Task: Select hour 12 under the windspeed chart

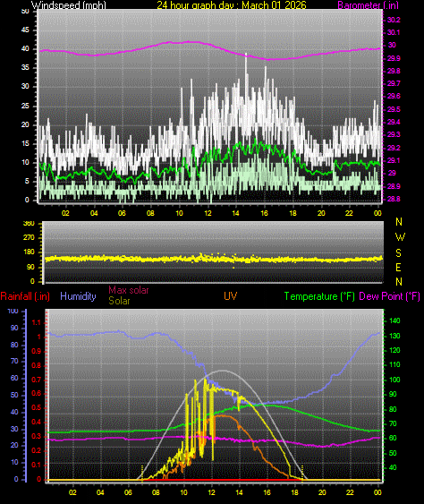Action: point(208,213)
